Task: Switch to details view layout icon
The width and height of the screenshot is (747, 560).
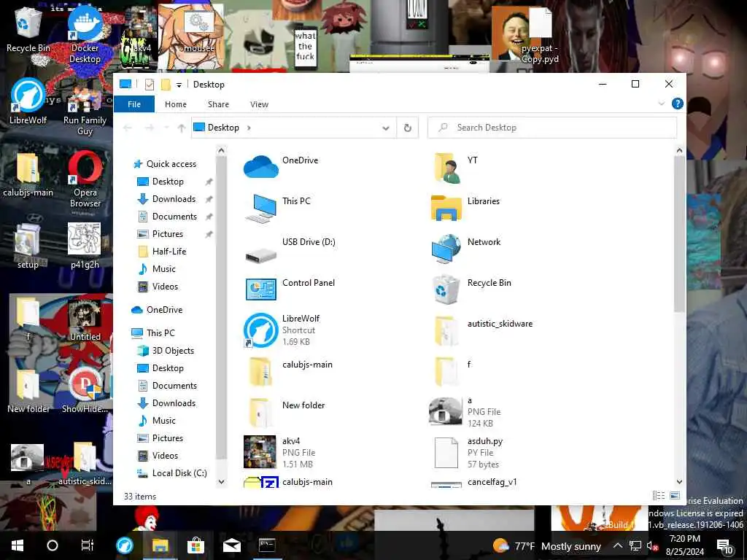Action: [659, 496]
